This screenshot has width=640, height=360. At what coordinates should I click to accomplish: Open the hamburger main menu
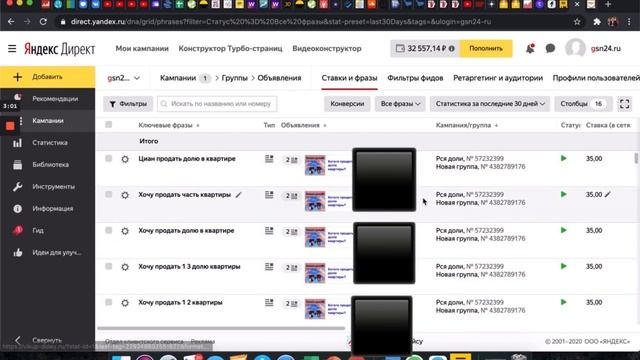(x=12, y=49)
